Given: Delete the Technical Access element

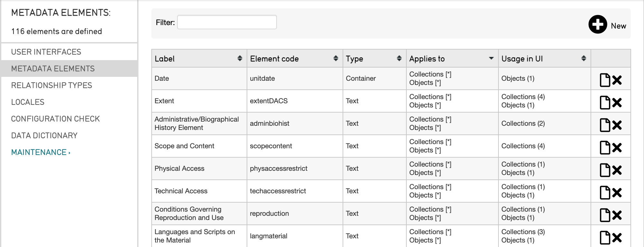Looking at the screenshot, I should tap(617, 193).
